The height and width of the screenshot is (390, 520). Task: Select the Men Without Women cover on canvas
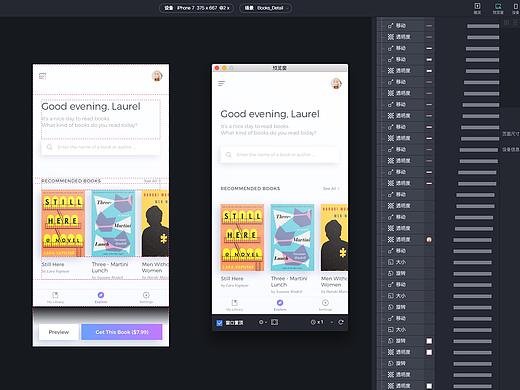coord(155,223)
